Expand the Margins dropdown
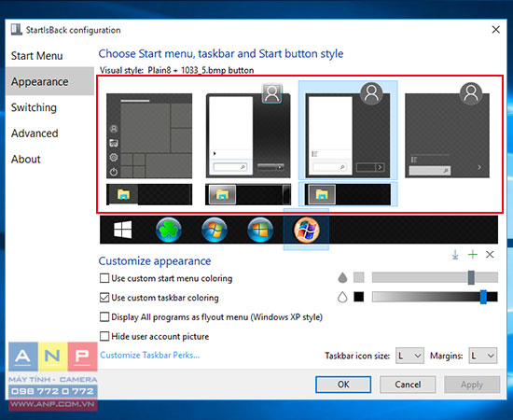The width and height of the screenshot is (513, 420). click(482, 356)
